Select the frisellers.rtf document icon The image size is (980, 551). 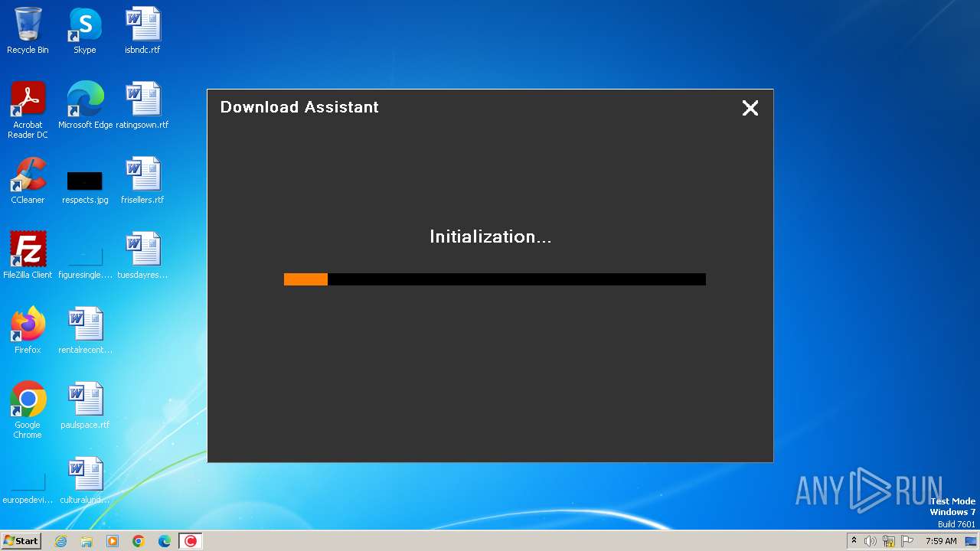tap(142, 181)
